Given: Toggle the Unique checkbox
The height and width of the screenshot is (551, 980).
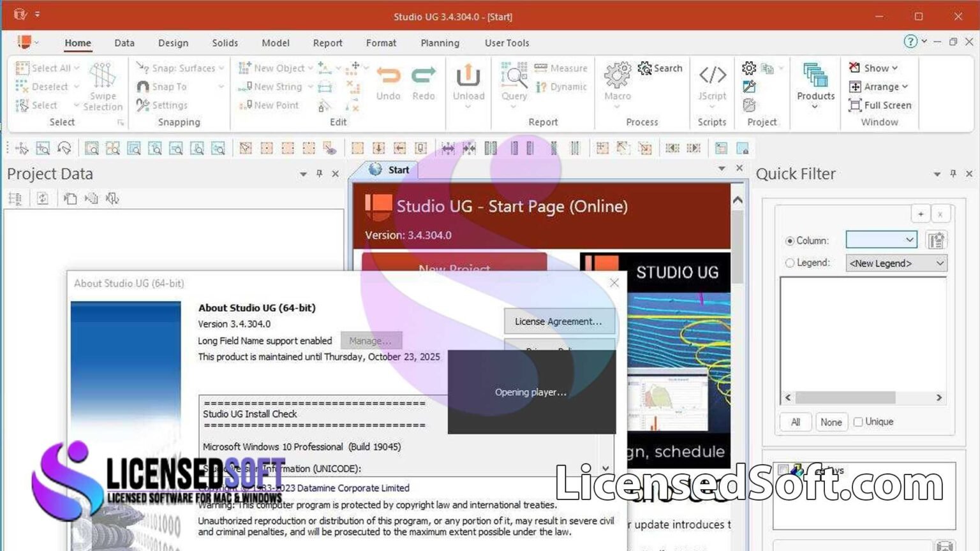Looking at the screenshot, I should pyautogui.click(x=858, y=422).
